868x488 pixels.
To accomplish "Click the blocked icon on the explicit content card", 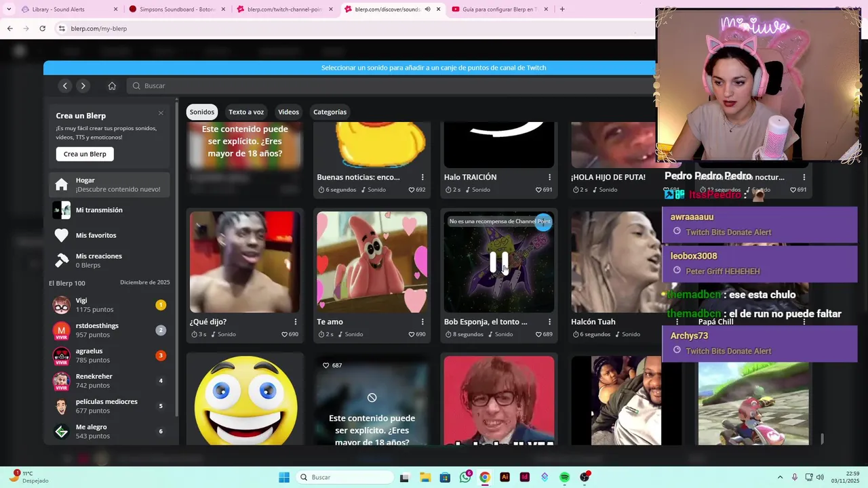I will (x=372, y=398).
